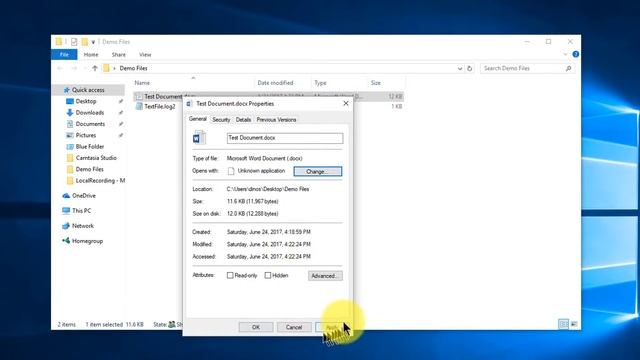Click the OneDrive cloud icon

pos(66,196)
